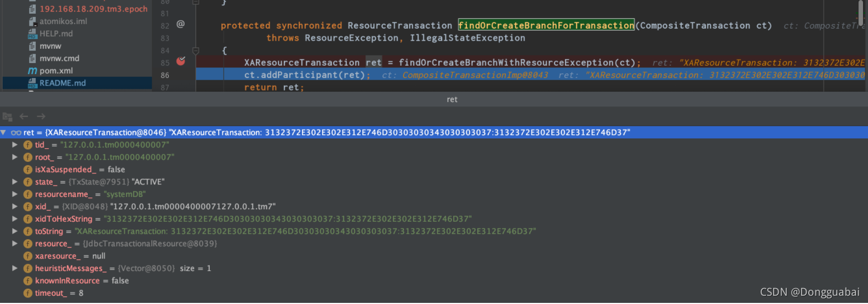Toggle the breakpoint on line 85
Image resolution: width=868 pixels, height=304 pixels.
click(180, 61)
